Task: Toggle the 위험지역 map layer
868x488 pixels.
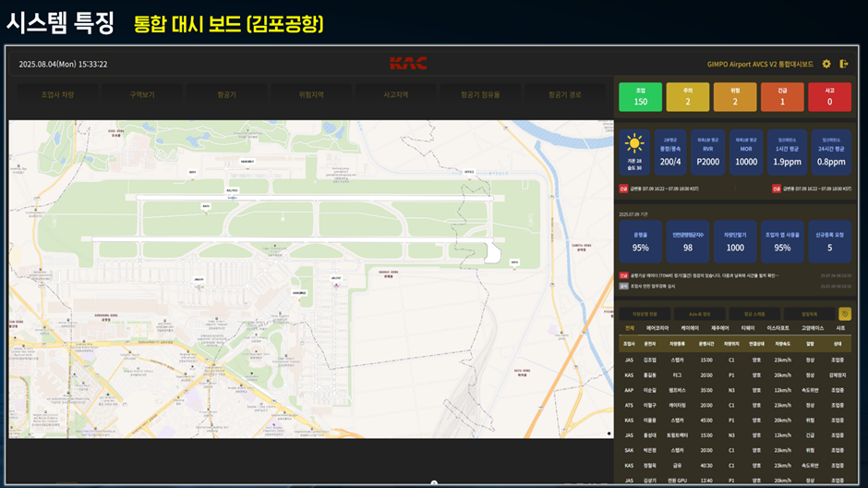Action: [312, 94]
